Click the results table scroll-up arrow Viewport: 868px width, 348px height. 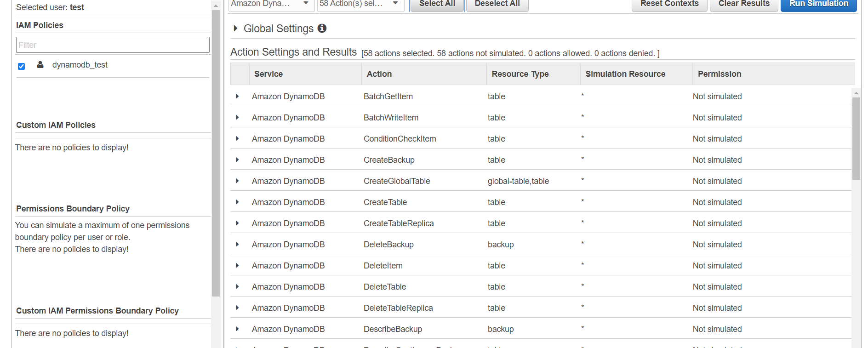[856, 93]
